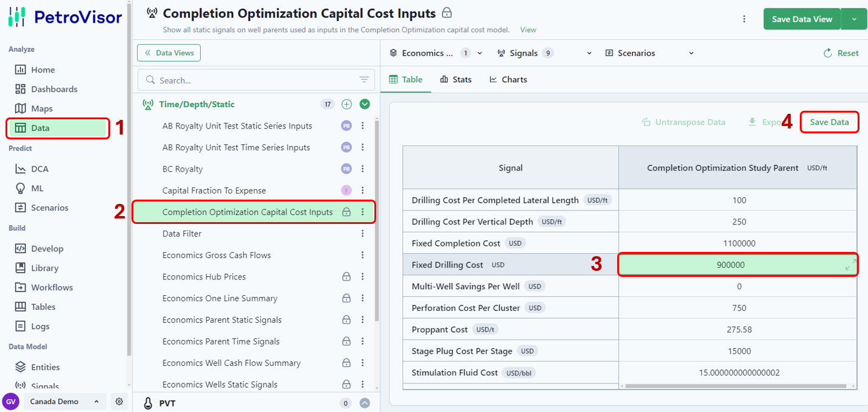Add a new Time/Depth/Static data view
868x412 pixels.
(347, 104)
